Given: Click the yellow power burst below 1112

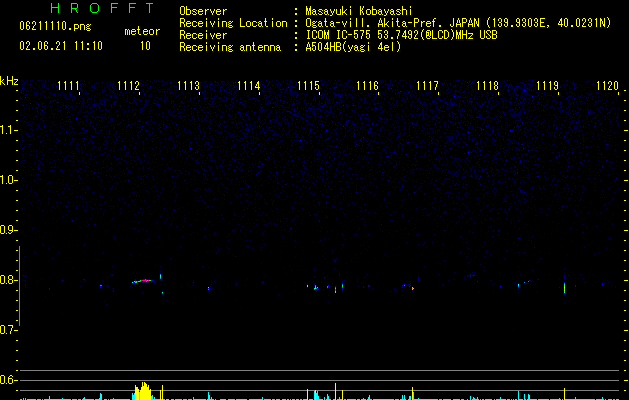Looking at the screenshot, I should [143, 391].
